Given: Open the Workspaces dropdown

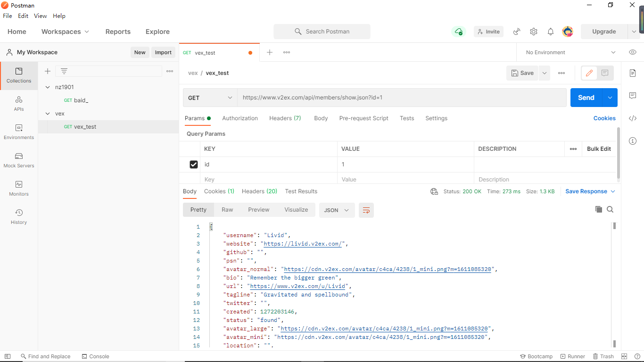Looking at the screenshot, I should pyautogui.click(x=65, y=32).
